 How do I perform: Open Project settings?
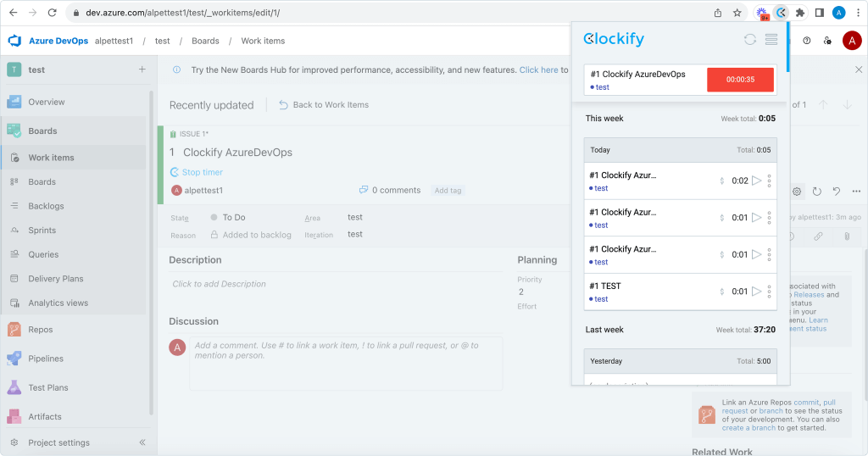pos(58,442)
